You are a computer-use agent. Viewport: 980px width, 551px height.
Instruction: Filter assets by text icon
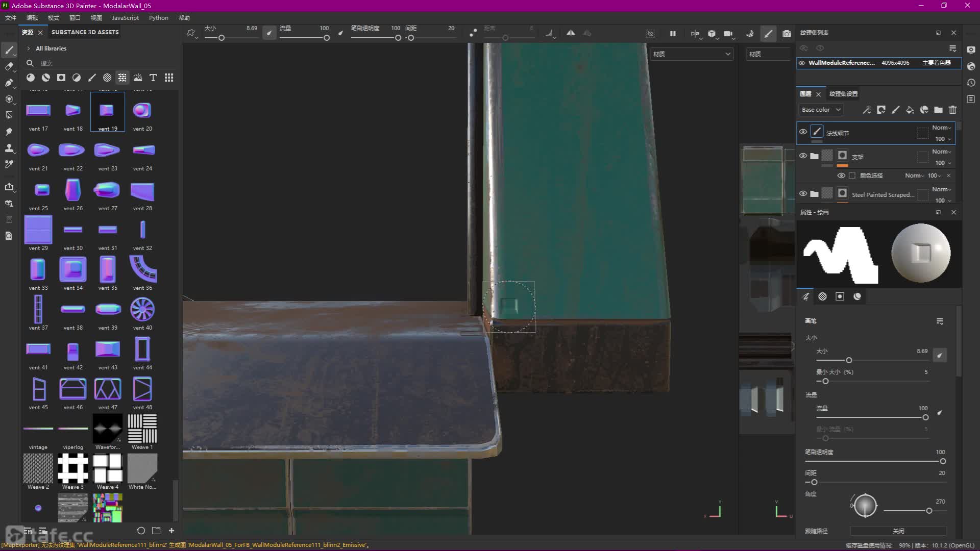pos(153,78)
